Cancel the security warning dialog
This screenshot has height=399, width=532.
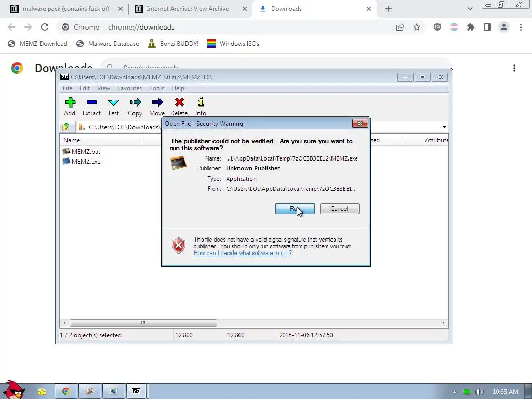pyautogui.click(x=339, y=209)
